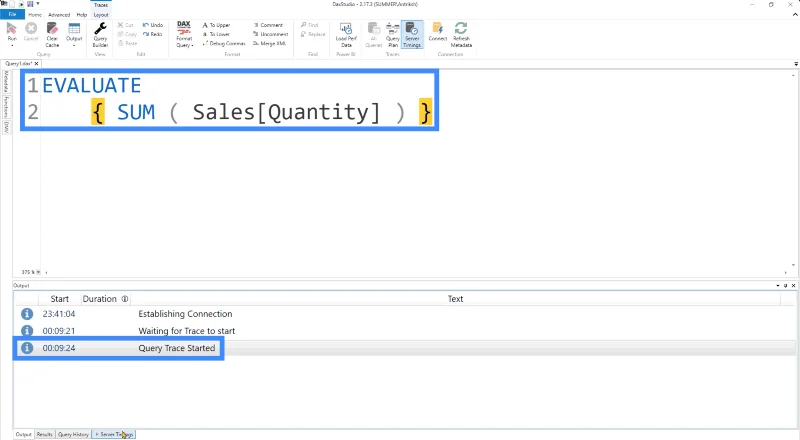The width and height of the screenshot is (800, 440).
Task: Open the Traces Layout ribbon tab
Action: tap(101, 15)
